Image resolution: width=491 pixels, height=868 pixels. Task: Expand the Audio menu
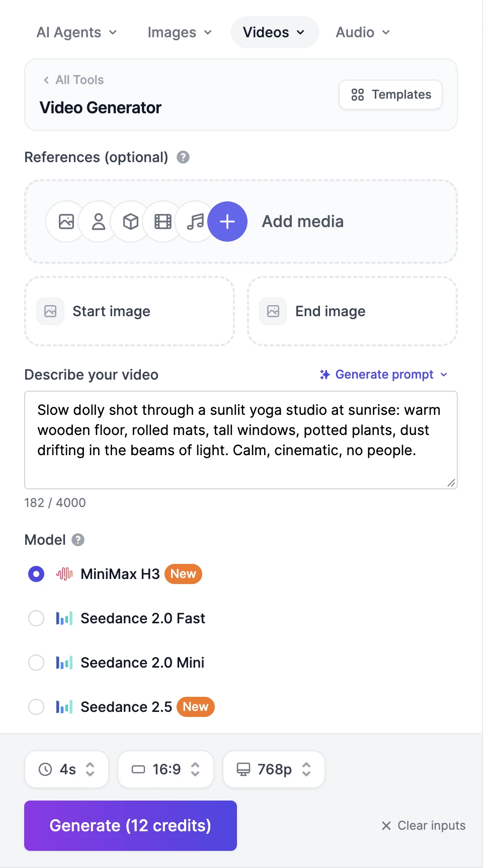click(363, 32)
